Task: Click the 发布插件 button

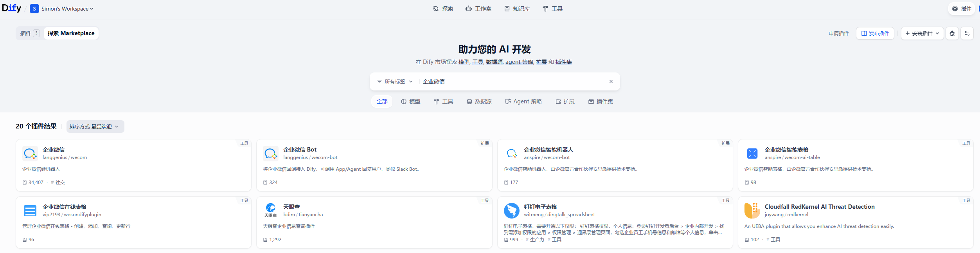Action: click(x=875, y=33)
